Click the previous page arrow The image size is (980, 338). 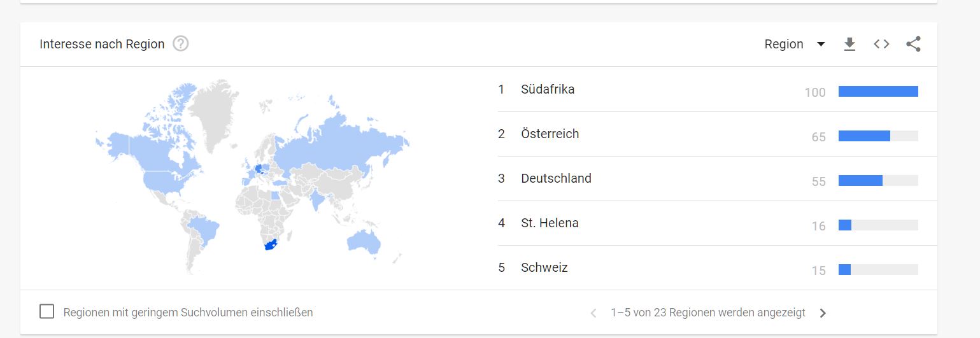[x=593, y=313]
